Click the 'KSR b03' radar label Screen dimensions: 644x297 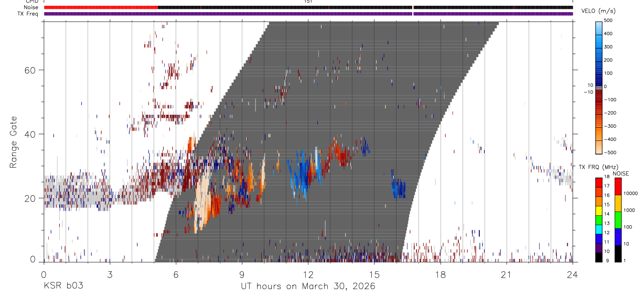pyautogui.click(x=63, y=286)
